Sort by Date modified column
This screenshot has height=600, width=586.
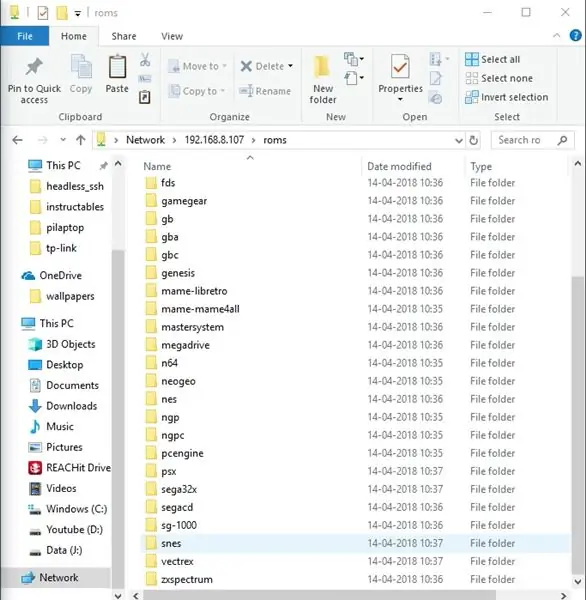coord(399,166)
